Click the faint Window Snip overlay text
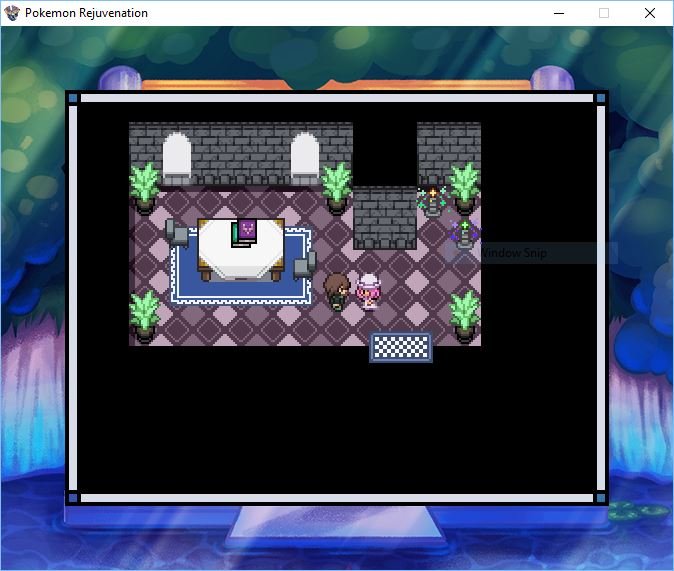This screenshot has width=674, height=571. pyautogui.click(x=514, y=253)
